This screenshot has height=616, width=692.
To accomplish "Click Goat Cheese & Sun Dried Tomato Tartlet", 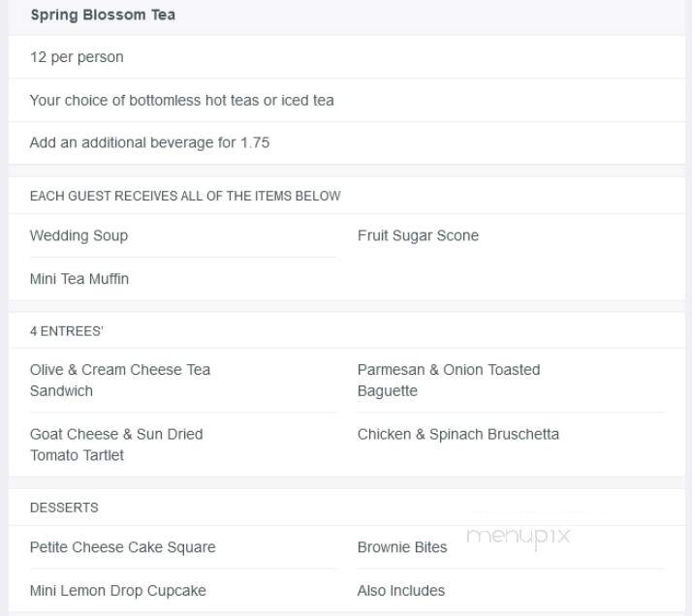I will click(116, 445).
